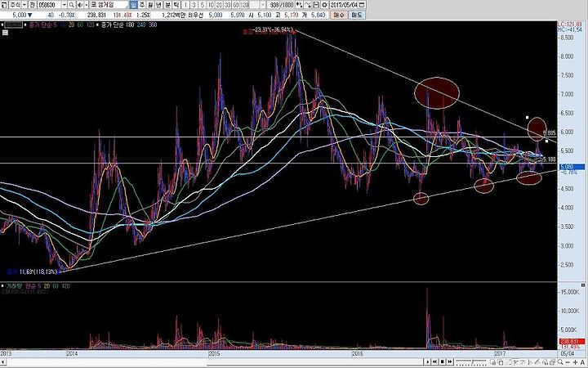Select the '60' interval button

tap(236, 5)
